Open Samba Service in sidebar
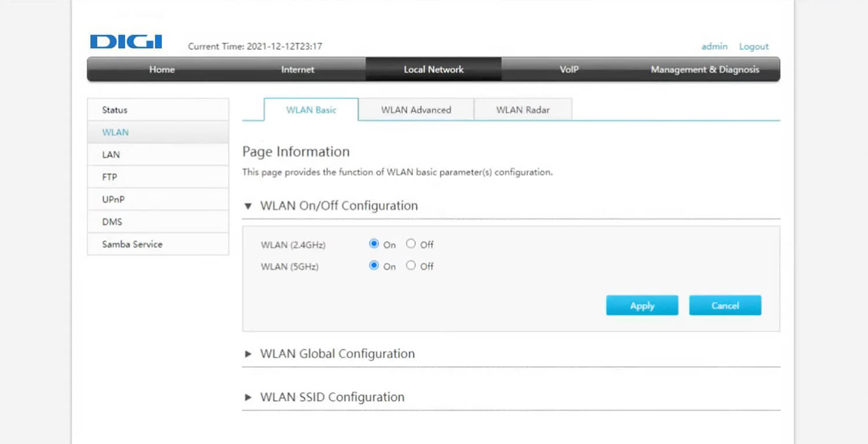 pos(132,244)
